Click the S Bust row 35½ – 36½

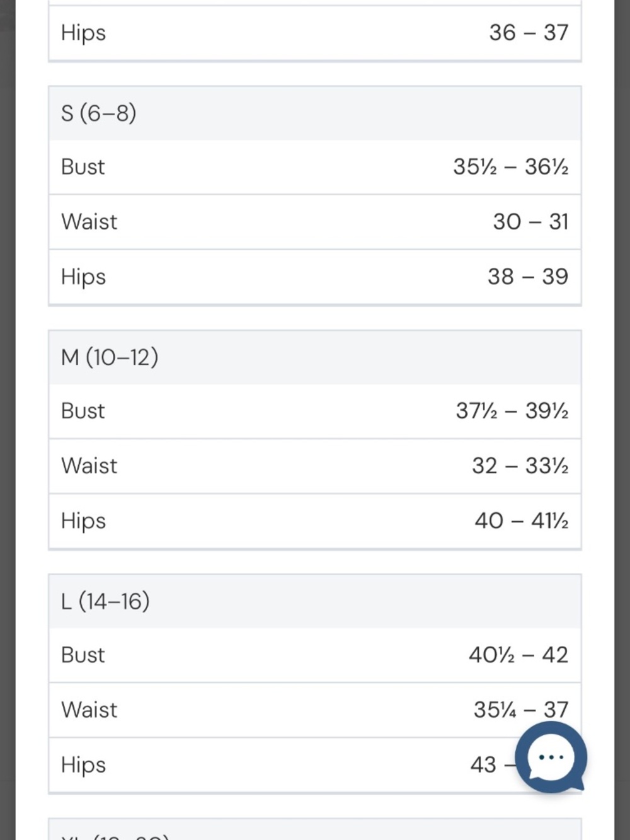click(x=315, y=167)
